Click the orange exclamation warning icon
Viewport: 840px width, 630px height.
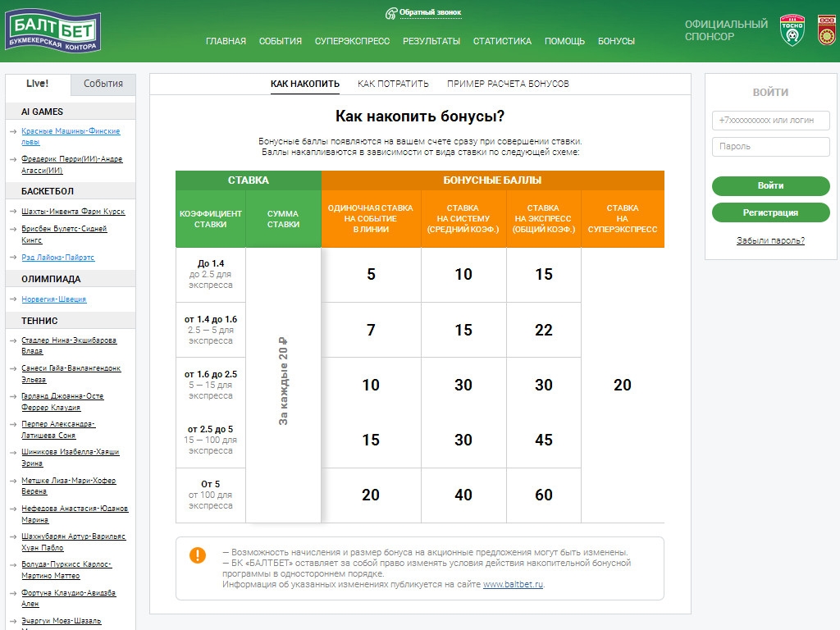point(198,555)
